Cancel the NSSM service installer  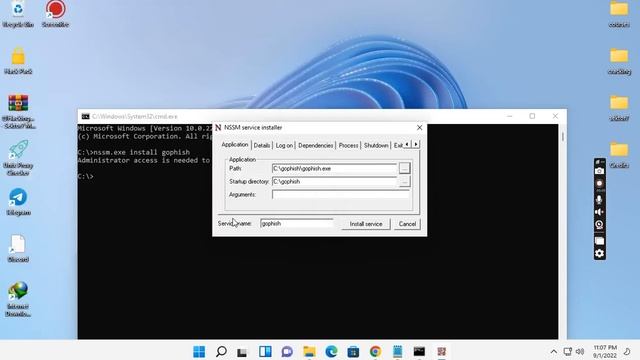point(407,224)
